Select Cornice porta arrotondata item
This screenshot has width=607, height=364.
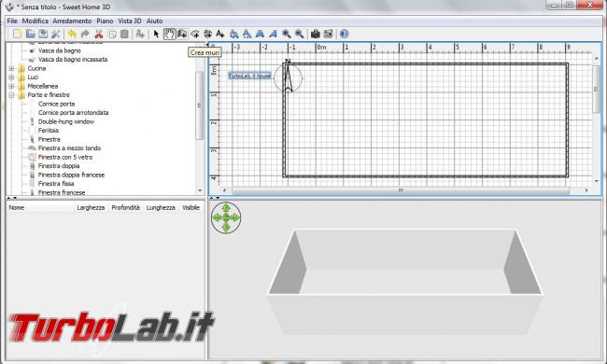point(73,113)
